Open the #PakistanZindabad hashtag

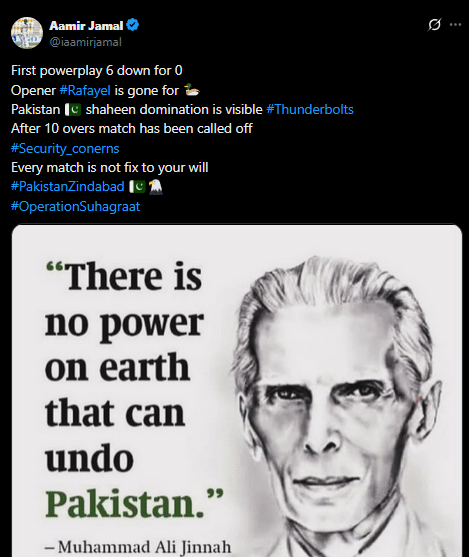[x=68, y=186]
